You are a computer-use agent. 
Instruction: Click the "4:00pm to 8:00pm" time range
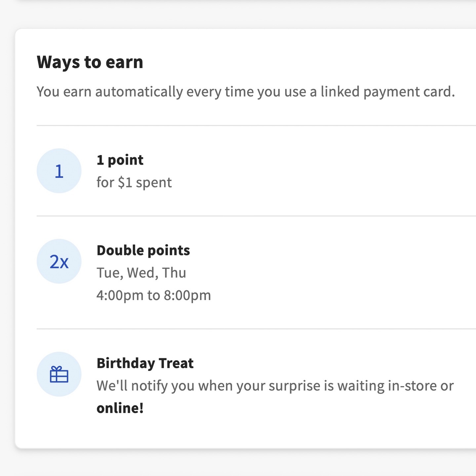click(154, 295)
